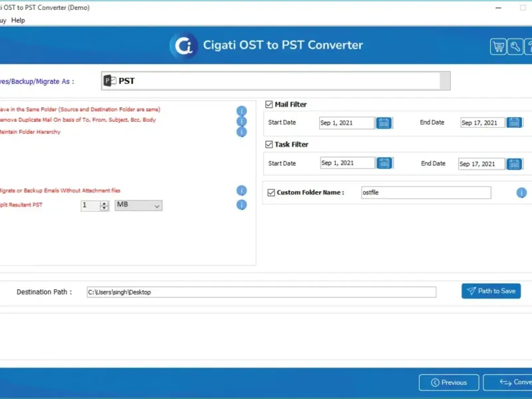The width and height of the screenshot is (532, 399).
Task: Click info icon for Without Attachment option
Action: (241, 191)
